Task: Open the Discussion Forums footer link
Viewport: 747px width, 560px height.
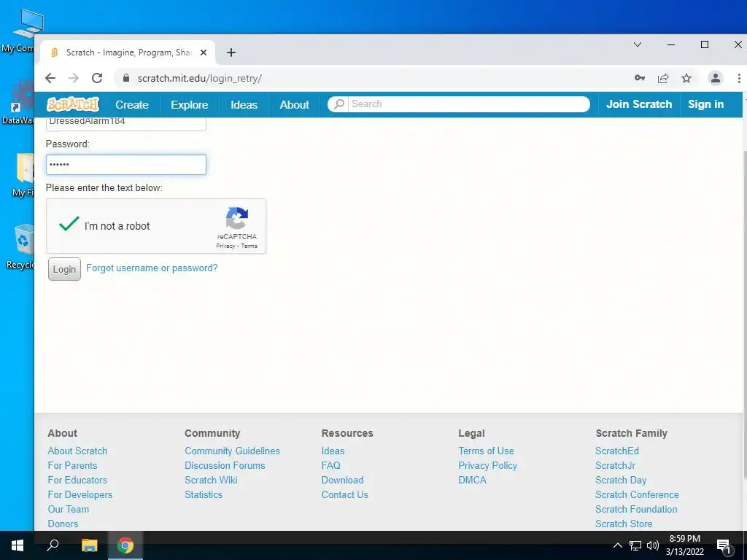Action: [225, 466]
